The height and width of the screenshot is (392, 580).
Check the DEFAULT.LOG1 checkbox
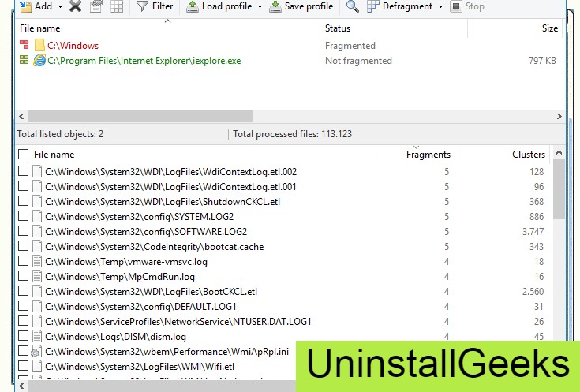click(x=24, y=306)
